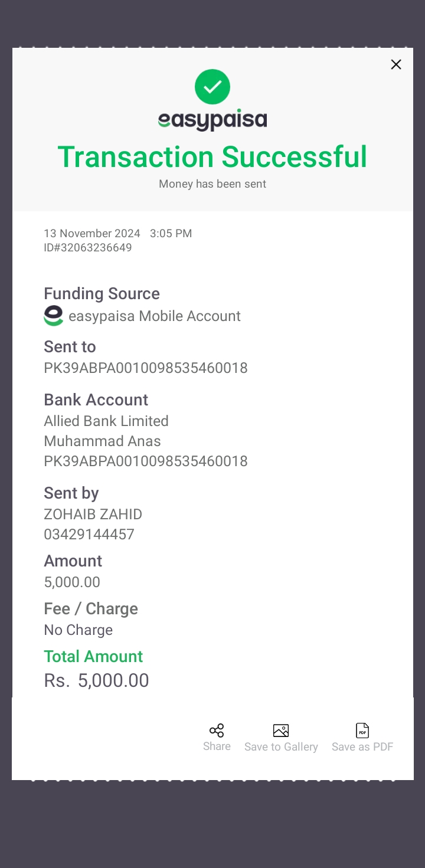Close the transaction receipt with X icon
425x868 pixels.
(x=396, y=64)
